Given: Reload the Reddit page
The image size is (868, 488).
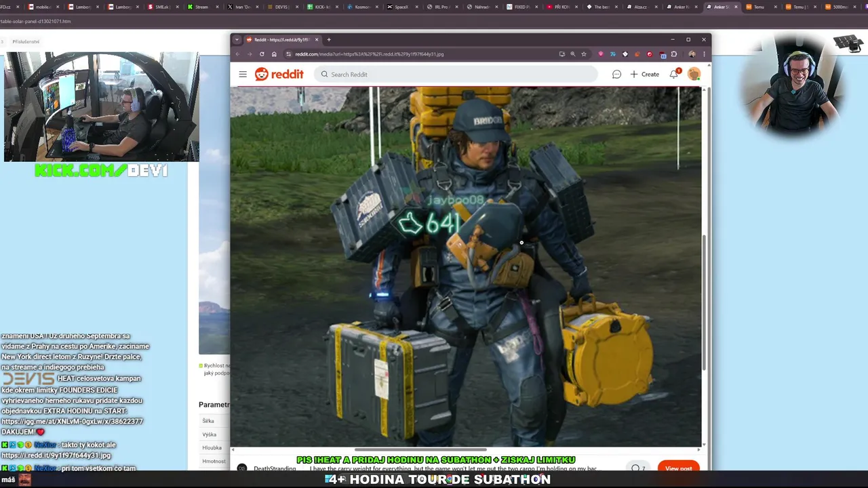Looking at the screenshot, I should tap(262, 54).
